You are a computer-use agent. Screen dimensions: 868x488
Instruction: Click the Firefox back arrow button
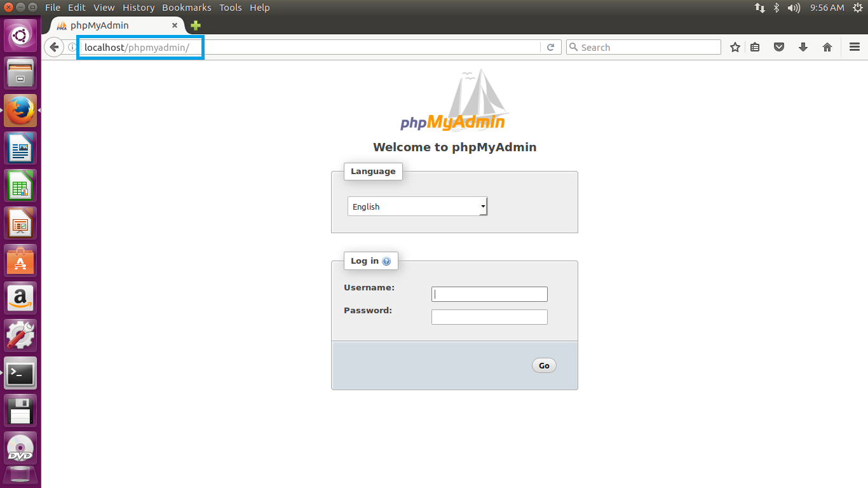pyautogui.click(x=54, y=47)
